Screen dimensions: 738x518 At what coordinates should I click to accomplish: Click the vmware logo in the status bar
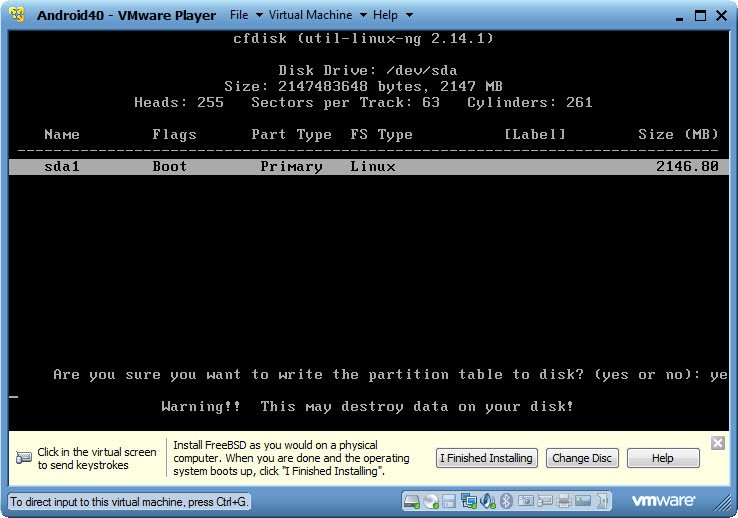[663, 501]
